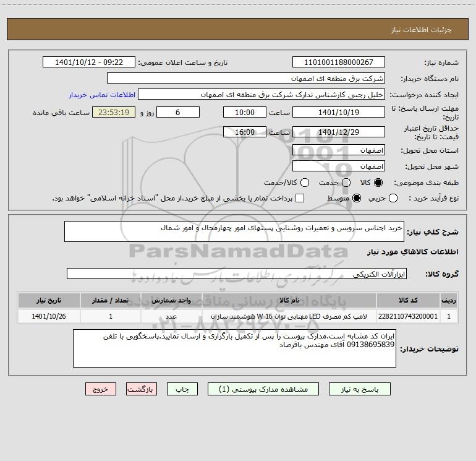Click the delivery city field اصفهان
The height and width of the screenshot is (461, 476).
point(339,166)
